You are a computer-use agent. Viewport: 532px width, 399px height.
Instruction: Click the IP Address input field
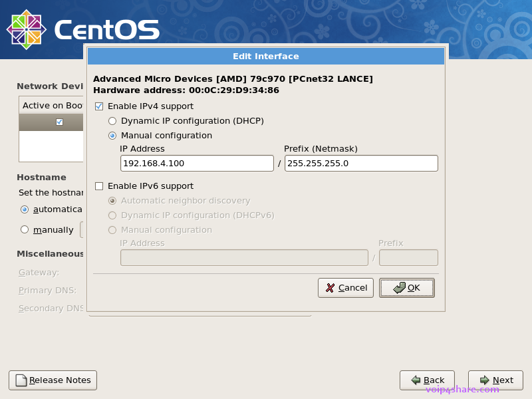pyautogui.click(x=197, y=163)
